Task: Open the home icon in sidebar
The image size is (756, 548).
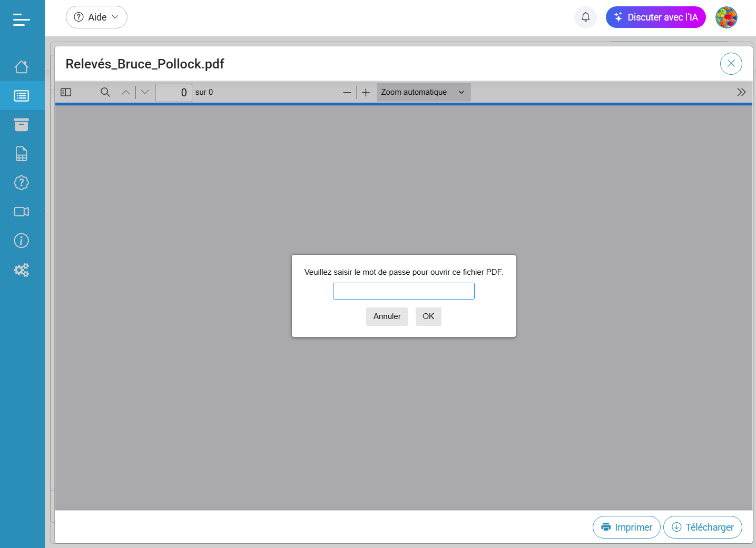Action: tap(22, 67)
